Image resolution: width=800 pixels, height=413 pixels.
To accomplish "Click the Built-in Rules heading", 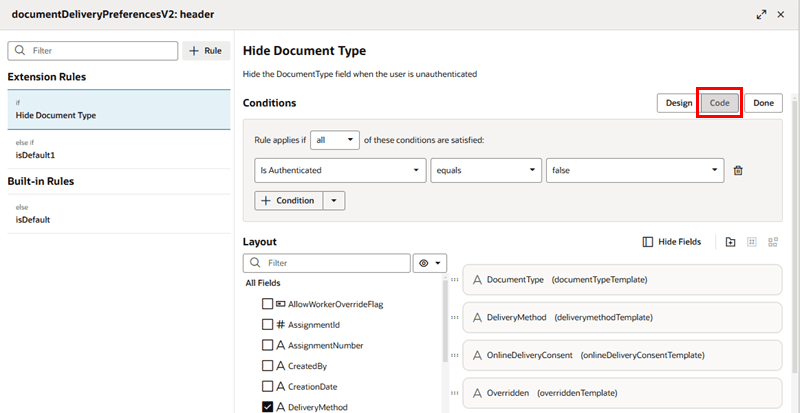I will pos(41,181).
